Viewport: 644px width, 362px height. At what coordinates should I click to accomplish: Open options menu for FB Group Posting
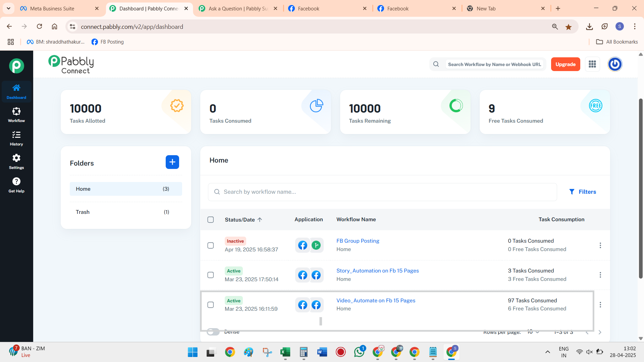point(600,245)
